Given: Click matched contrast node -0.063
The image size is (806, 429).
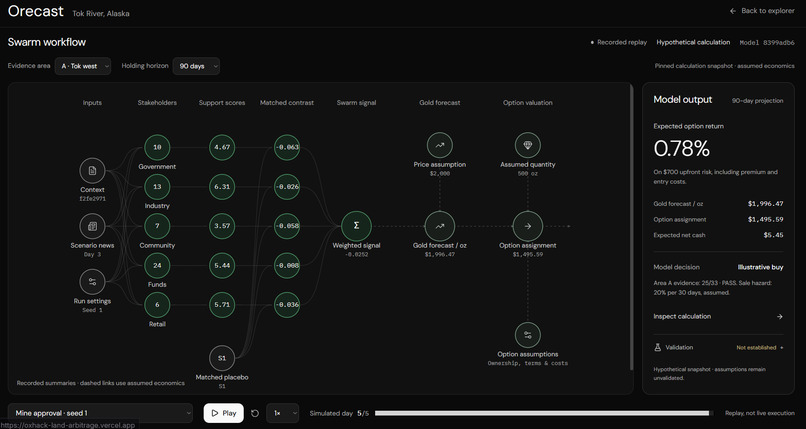Looking at the screenshot, I should pyautogui.click(x=287, y=147).
